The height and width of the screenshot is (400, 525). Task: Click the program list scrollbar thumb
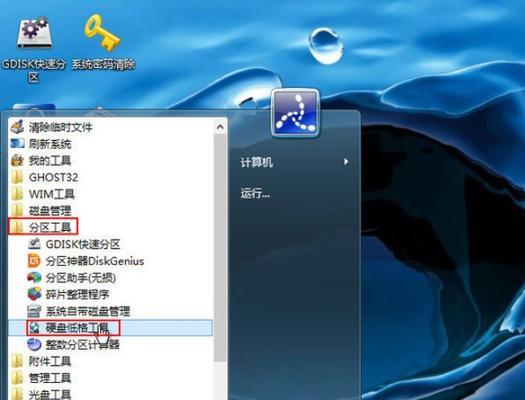point(220,248)
